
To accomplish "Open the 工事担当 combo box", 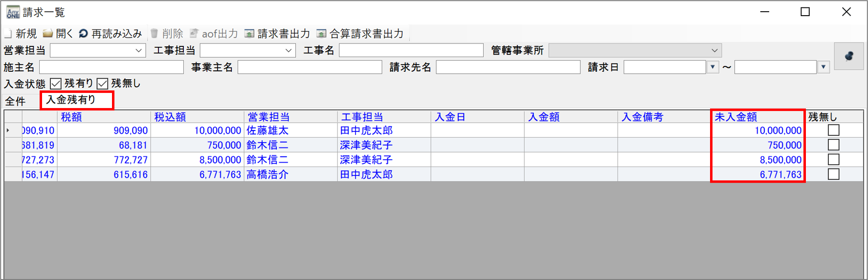I will point(289,51).
